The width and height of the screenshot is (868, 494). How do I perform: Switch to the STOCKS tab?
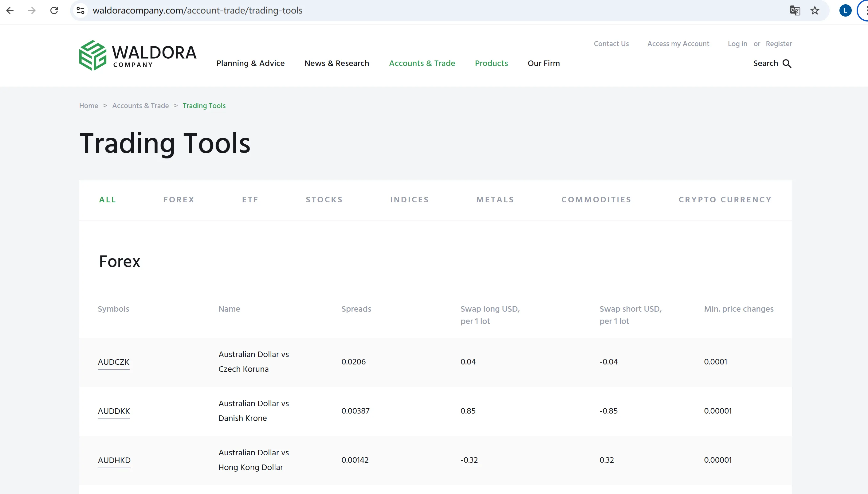(324, 200)
